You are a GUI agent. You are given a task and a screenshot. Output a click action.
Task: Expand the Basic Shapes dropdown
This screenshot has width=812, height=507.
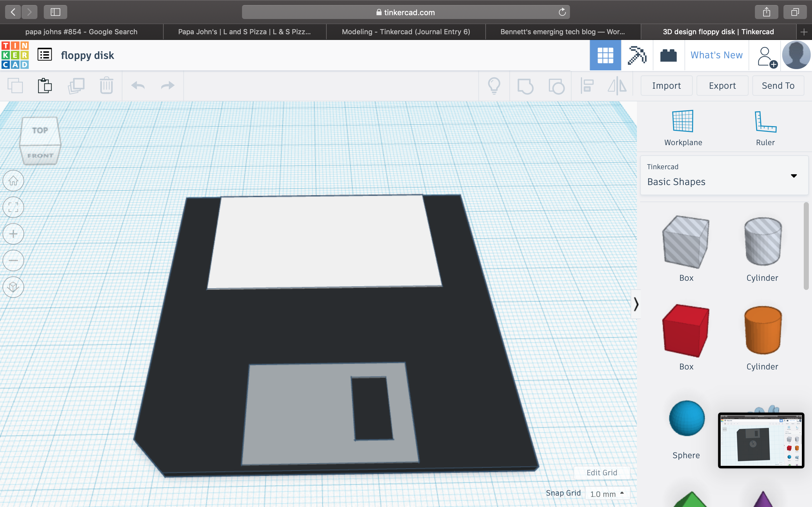(x=794, y=176)
